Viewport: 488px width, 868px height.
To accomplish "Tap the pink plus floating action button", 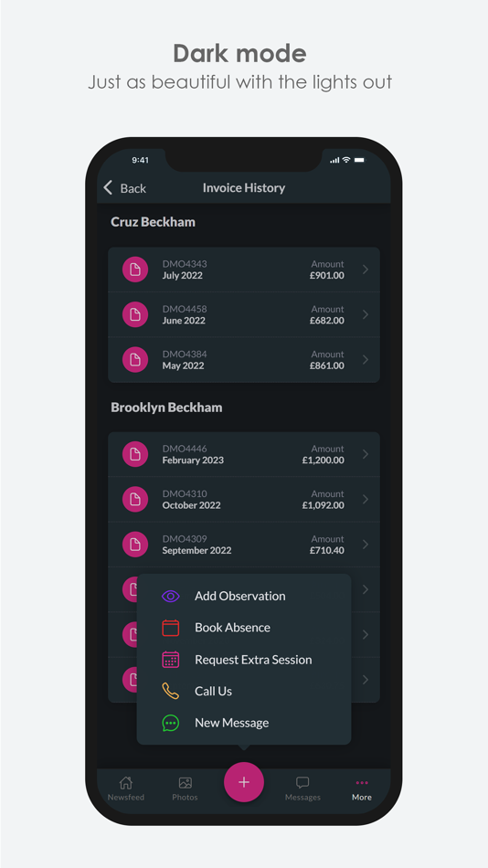I will point(244,782).
